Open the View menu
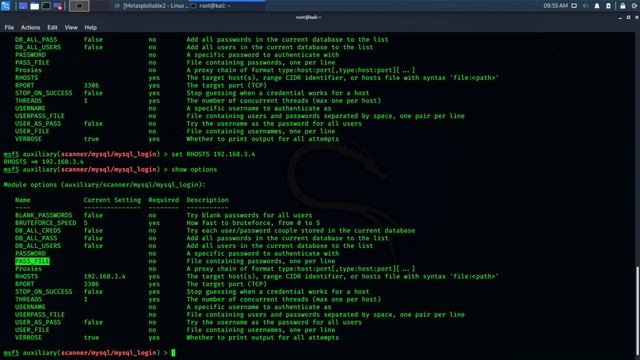 71,27
